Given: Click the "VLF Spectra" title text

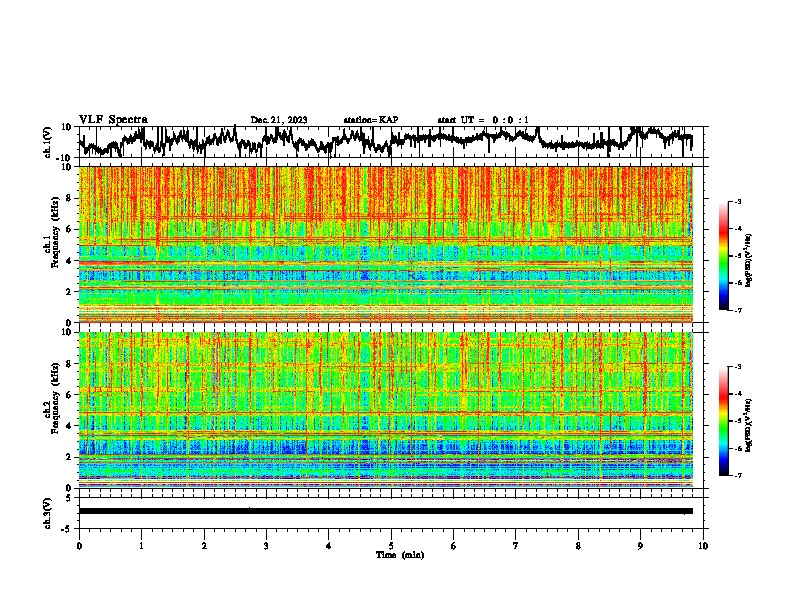Looking at the screenshot, I should (x=113, y=119).
